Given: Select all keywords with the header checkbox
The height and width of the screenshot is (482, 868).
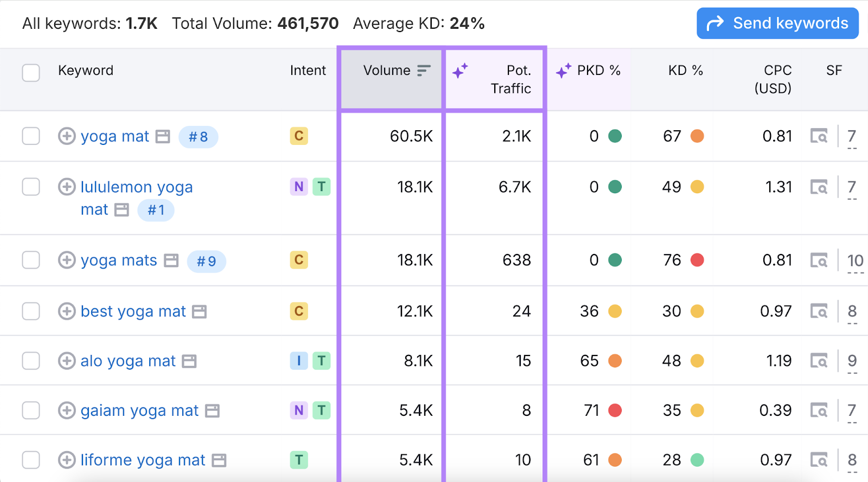Looking at the screenshot, I should click(31, 72).
